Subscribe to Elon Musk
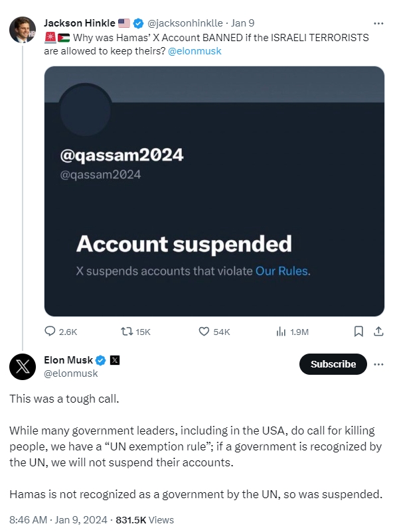Viewport: 395px width, 532px height. (333, 364)
